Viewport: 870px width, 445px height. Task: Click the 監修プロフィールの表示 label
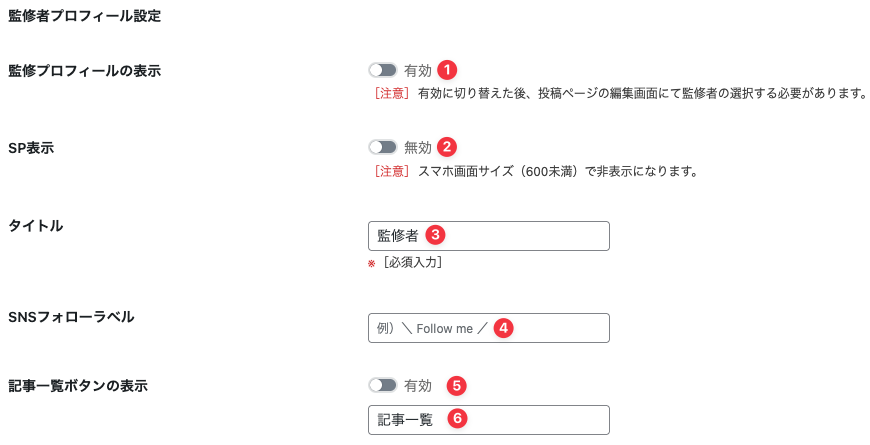pos(84,71)
